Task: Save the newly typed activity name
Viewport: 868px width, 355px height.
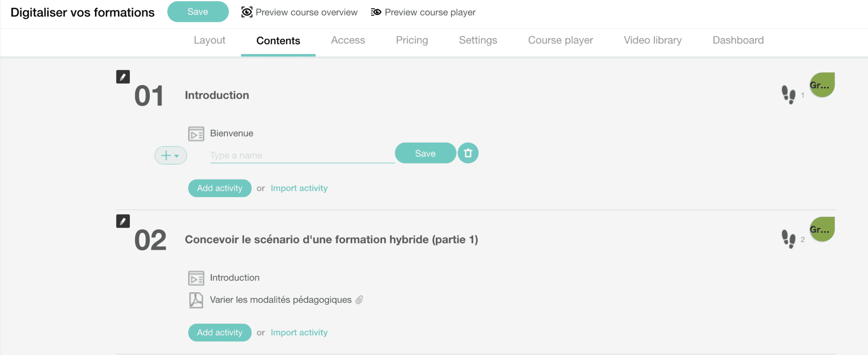Action: pos(425,153)
